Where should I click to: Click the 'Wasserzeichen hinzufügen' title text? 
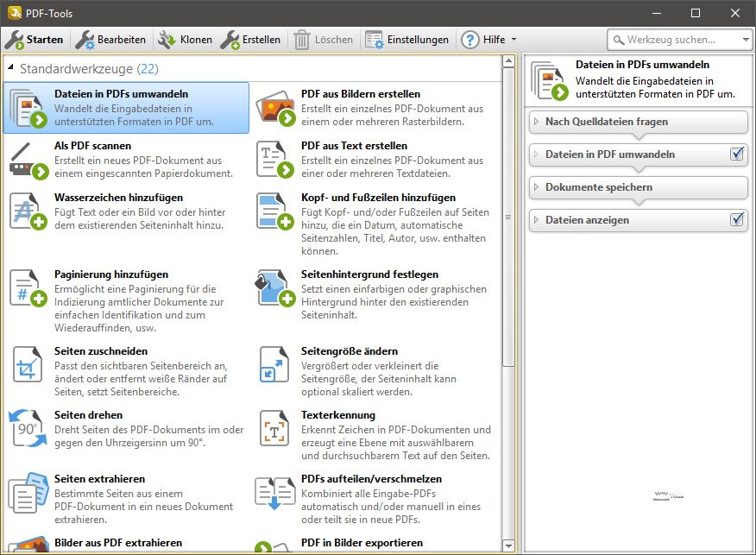(x=118, y=197)
